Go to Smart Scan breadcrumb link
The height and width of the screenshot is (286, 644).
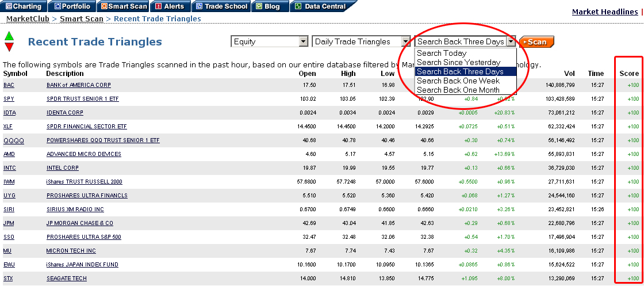[81, 18]
